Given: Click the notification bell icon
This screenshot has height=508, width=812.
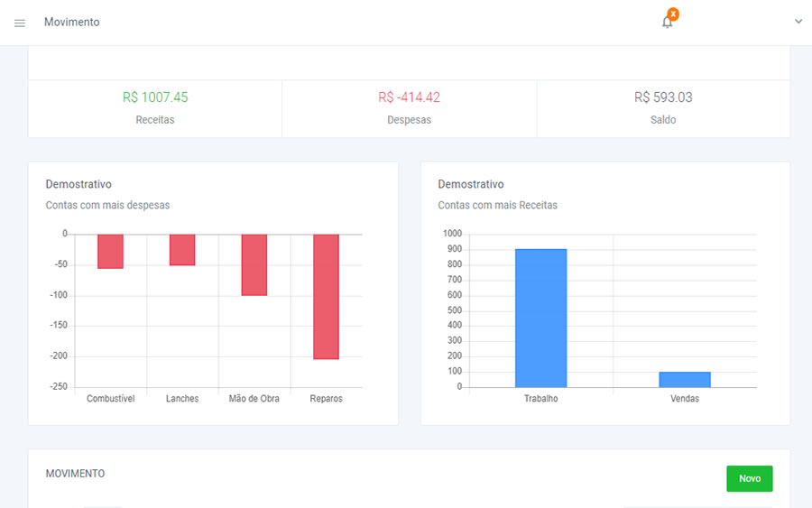Looking at the screenshot, I should [x=667, y=23].
